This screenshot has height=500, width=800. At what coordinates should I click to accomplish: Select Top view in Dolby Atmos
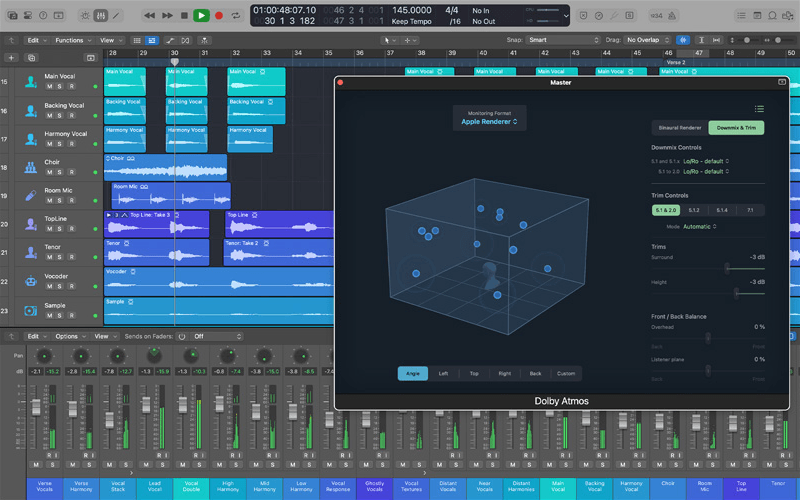[474, 373]
